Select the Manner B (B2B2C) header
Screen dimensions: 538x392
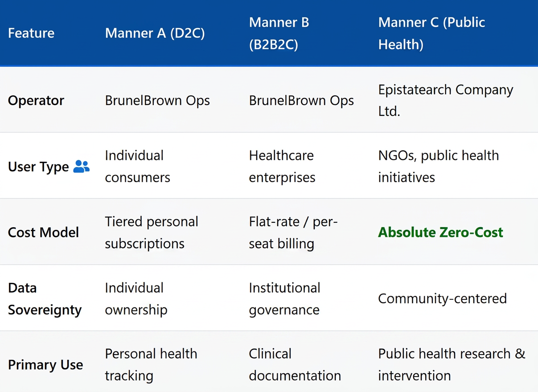coord(279,33)
